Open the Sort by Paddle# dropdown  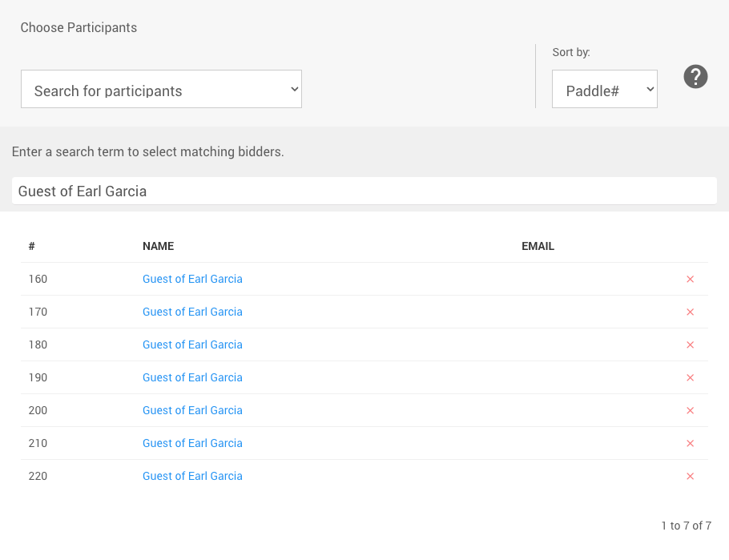604,89
